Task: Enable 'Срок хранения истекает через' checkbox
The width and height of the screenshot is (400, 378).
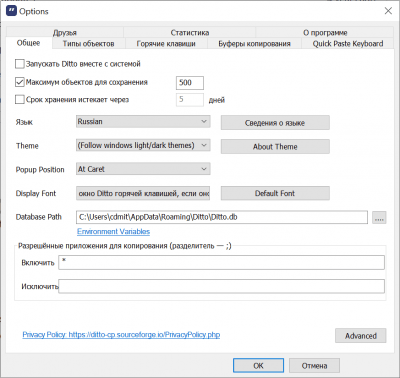Action: (x=20, y=99)
